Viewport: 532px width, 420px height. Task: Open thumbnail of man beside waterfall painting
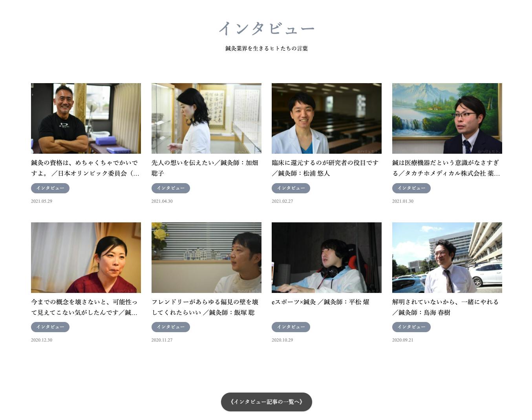point(447,118)
